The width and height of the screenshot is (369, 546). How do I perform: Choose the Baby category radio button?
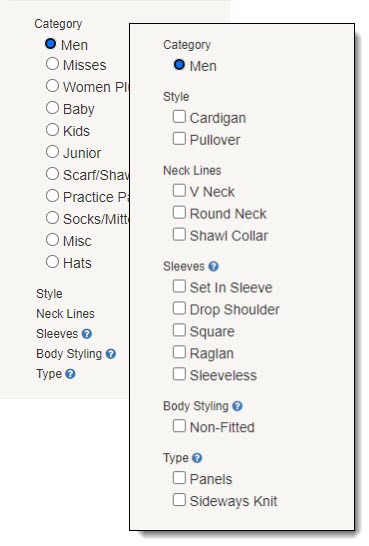(52, 108)
